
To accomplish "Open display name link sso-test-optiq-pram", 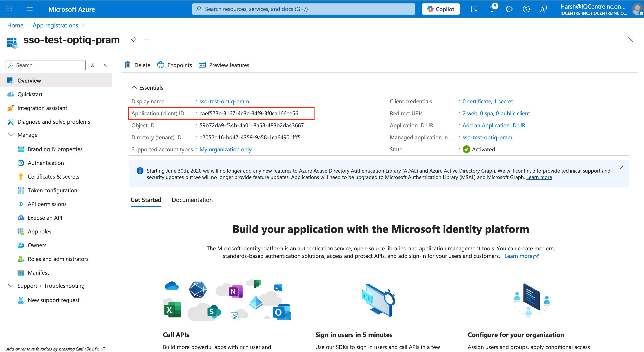I will click(x=224, y=101).
